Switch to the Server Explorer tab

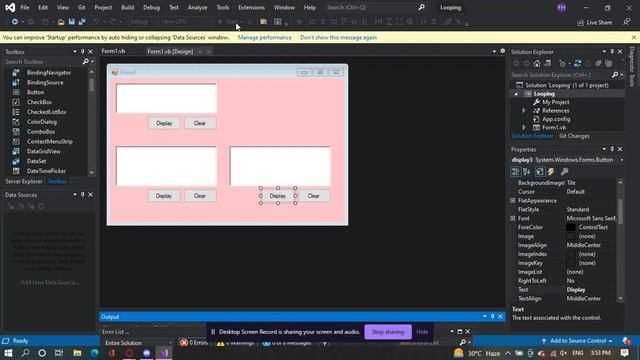(x=24, y=182)
